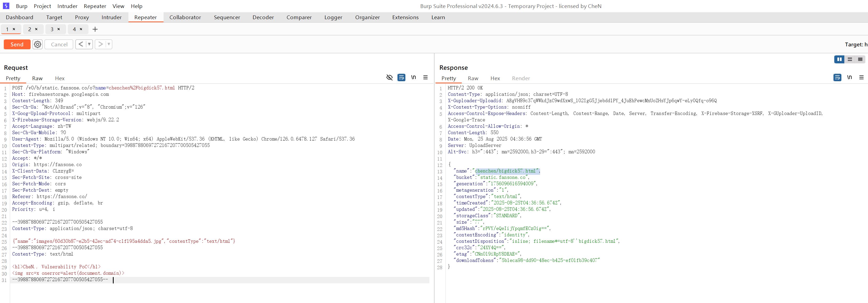
Task: Select Repeater tab 4
Action: [x=74, y=29]
